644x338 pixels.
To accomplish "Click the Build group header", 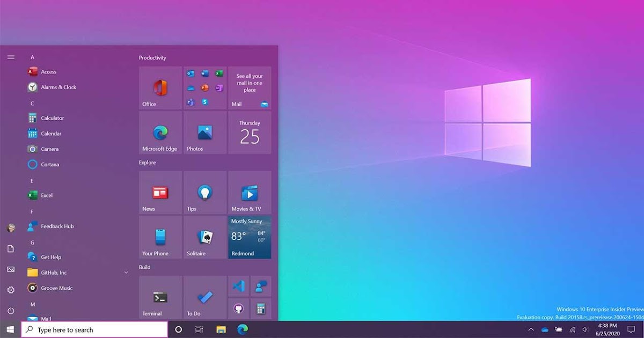I will click(144, 267).
